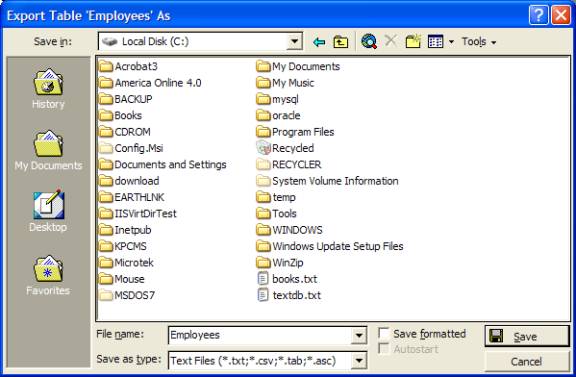This screenshot has width=576, height=377.
Task: Expand the Save in location dropdown
Action: click(x=294, y=42)
